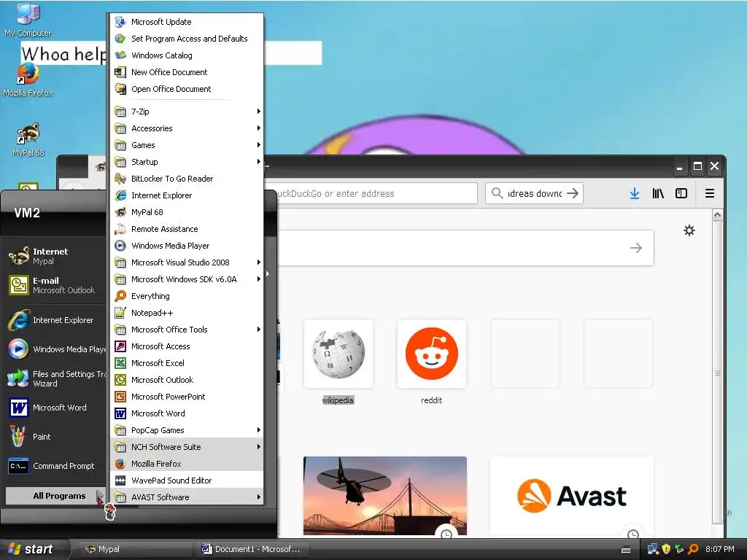The height and width of the screenshot is (560, 747).
Task: Open Microsoft Update from programs menu
Action: click(187, 22)
